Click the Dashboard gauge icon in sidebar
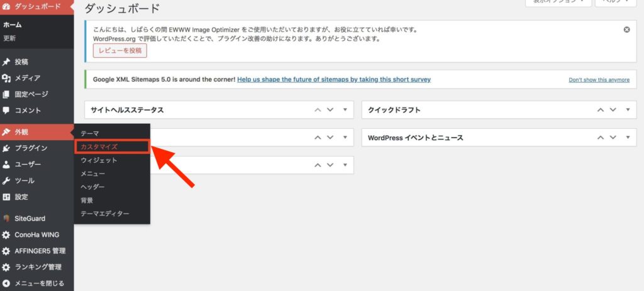The width and height of the screenshot is (644, 291). tap(6, 6)
